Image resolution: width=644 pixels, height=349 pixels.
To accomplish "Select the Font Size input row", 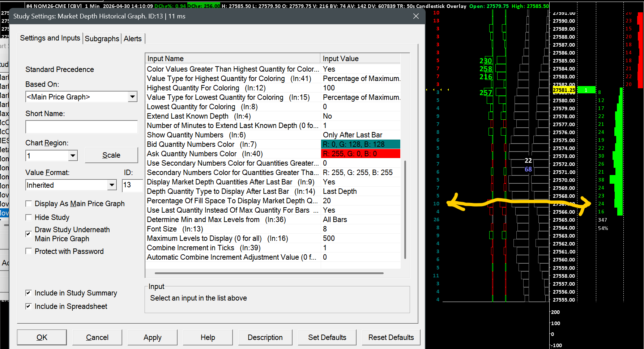I will point(273,229).
